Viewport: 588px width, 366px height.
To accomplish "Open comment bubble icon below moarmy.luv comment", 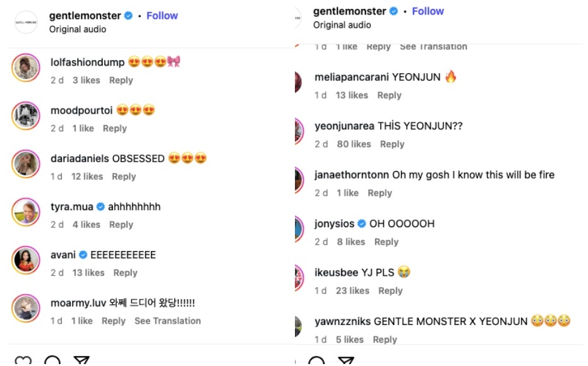I will [52, 362].
